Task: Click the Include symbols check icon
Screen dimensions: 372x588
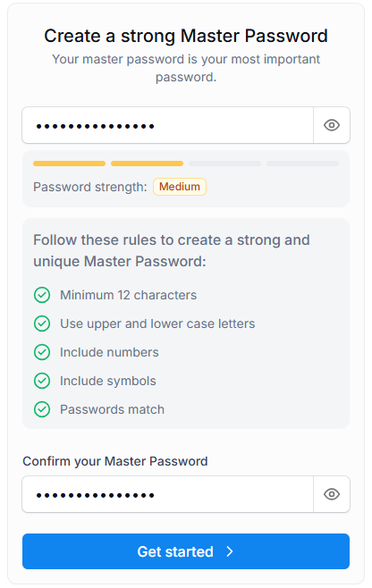Action: coord(42,381)
